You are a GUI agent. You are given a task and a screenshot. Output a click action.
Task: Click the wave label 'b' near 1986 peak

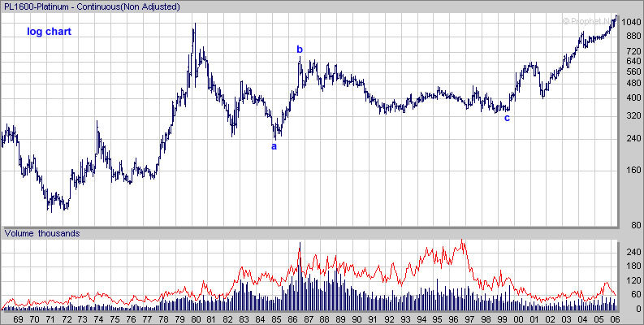coord(300,50)
